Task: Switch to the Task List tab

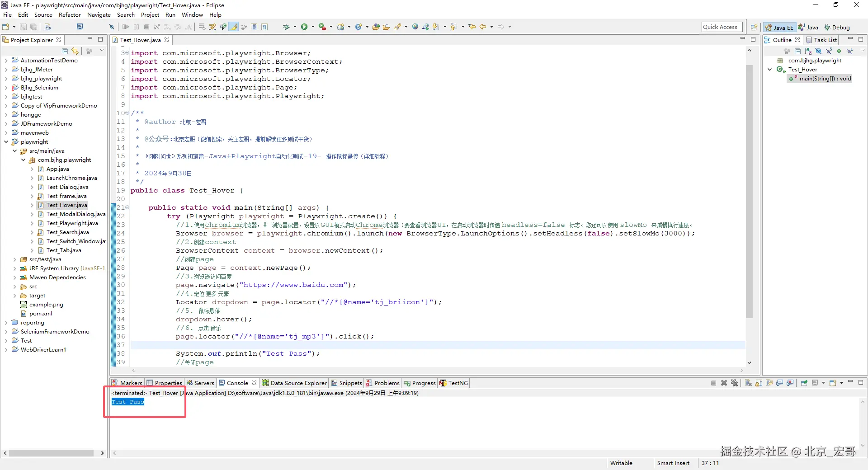Action: [x=821, y=40]
